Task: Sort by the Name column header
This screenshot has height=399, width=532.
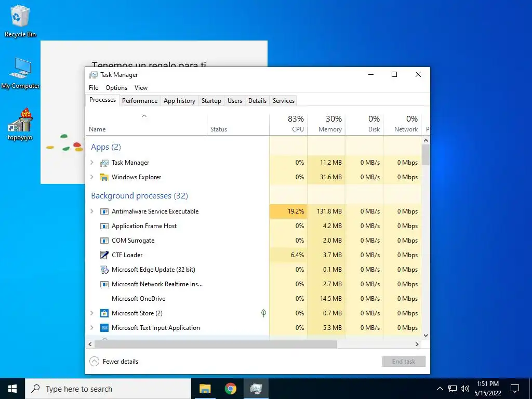Action: coord(146,125)
